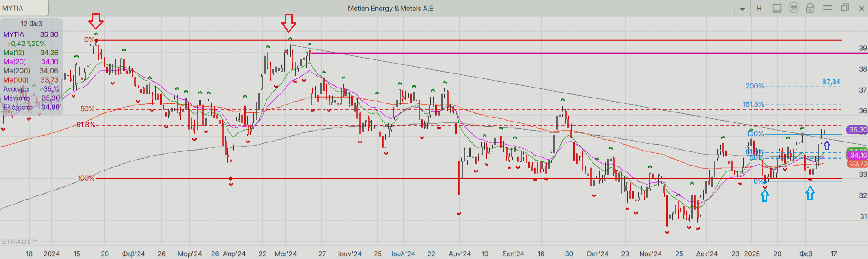Open the two-line menu icon

coord(827,8)
